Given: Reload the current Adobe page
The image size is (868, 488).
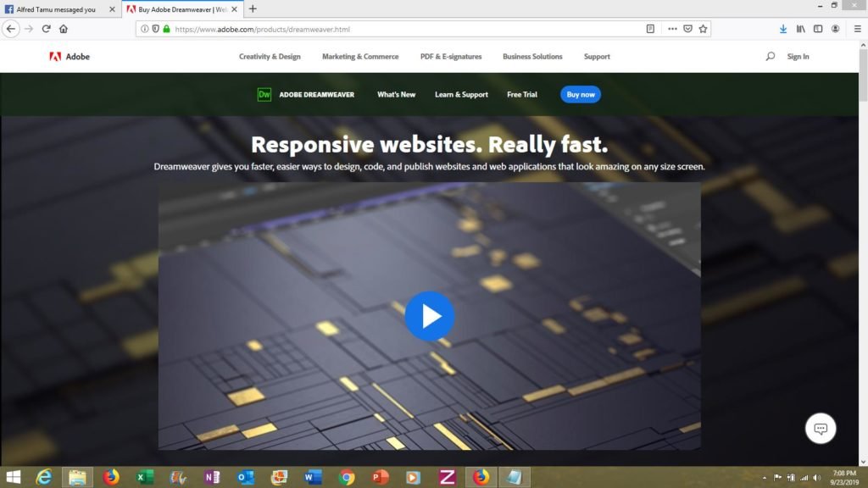Looking at the screenshot, I should 46,29.
